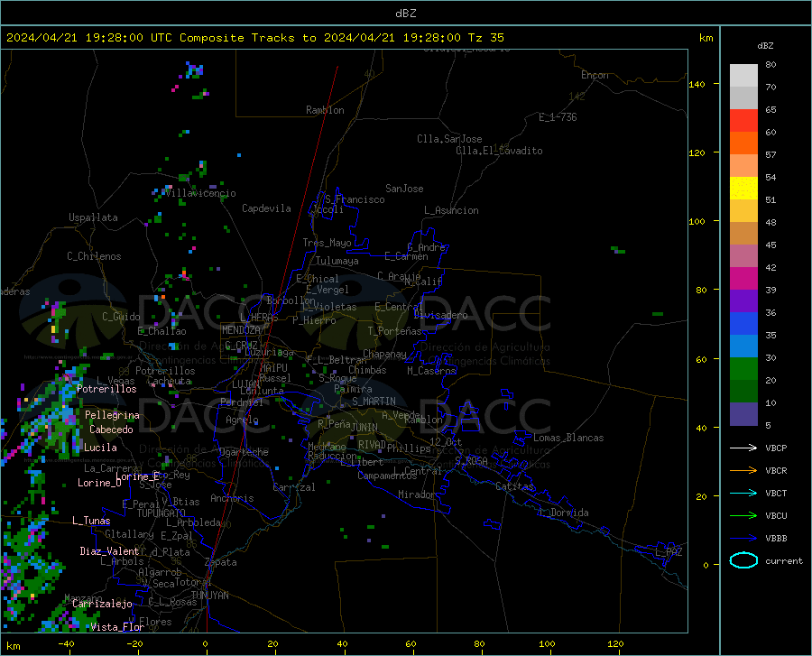Click the orange VBCR arrow in legend

pos(743,471)
